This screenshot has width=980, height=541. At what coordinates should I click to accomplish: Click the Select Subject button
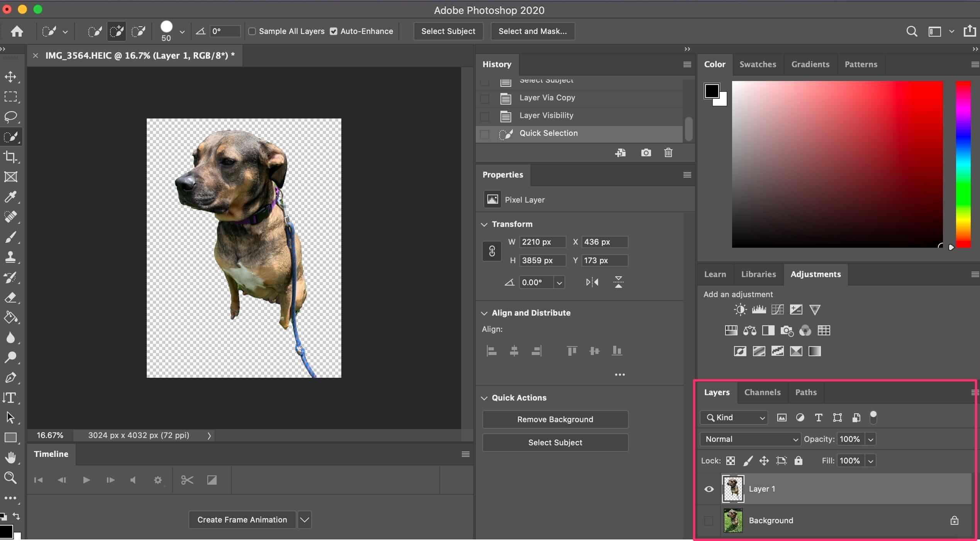(448, 30)
